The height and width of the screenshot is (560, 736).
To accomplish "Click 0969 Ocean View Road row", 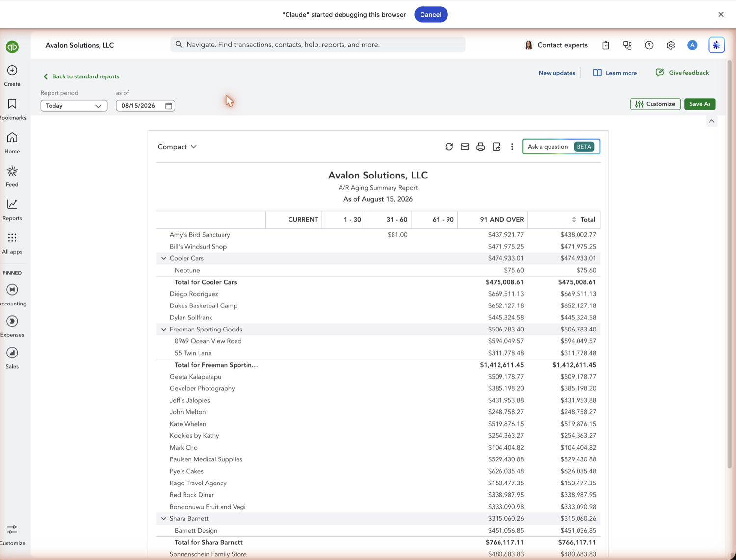I will coord(378,341).
